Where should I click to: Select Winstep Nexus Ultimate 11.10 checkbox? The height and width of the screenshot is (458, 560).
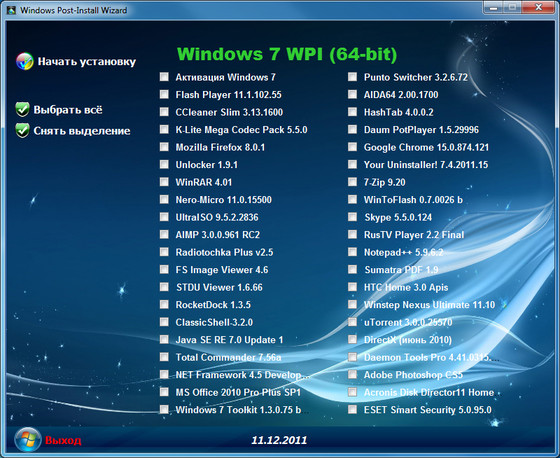(x=352, y=304)
